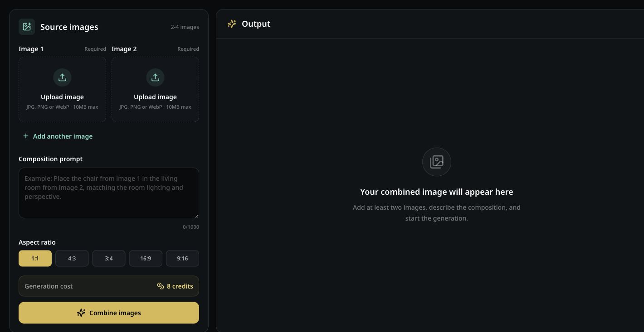Click the 2-4 images hint
This screenshot has width=644, height=332.
[x=185, y=27]
